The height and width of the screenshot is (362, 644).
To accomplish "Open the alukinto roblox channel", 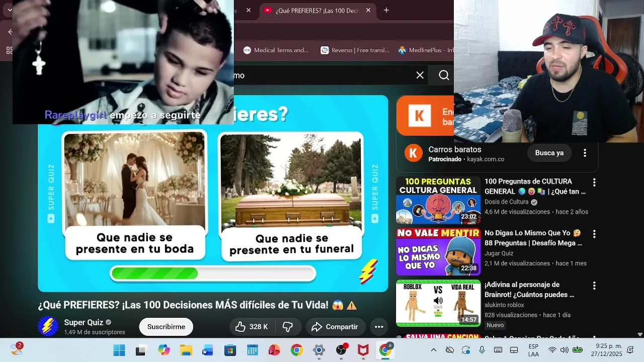I will (504, 305).
